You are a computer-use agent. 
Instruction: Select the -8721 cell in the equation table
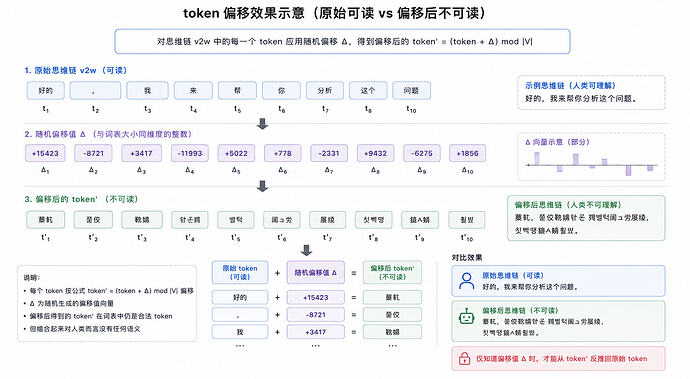tap(316, 315)
